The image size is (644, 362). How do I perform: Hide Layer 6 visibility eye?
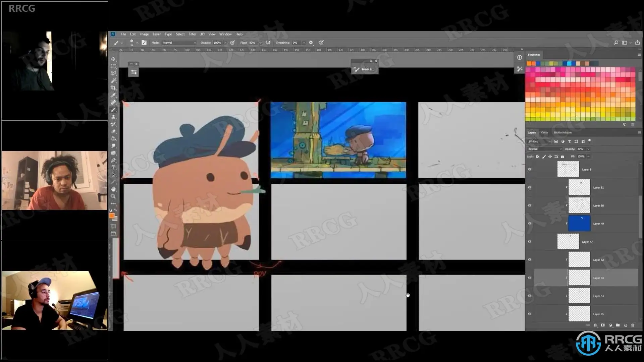pyautogui.click(x=530, y=169)
